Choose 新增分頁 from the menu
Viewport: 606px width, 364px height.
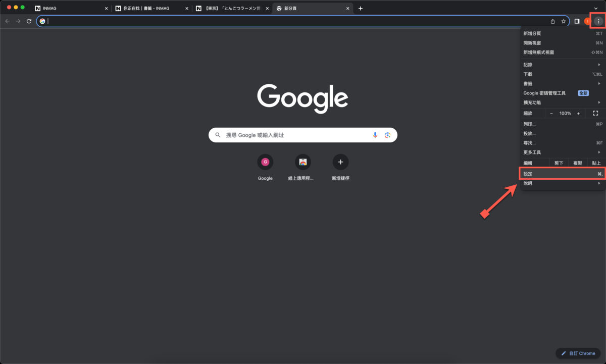[x=563, y=33]
